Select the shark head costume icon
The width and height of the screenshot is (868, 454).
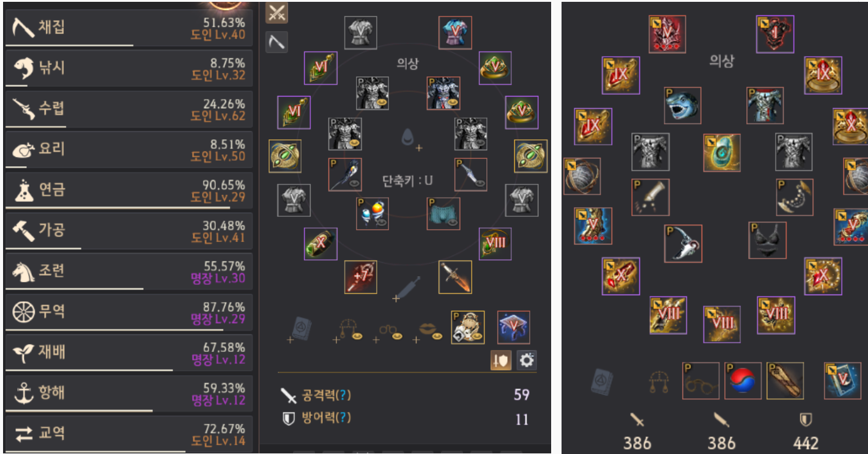point(683,106)
